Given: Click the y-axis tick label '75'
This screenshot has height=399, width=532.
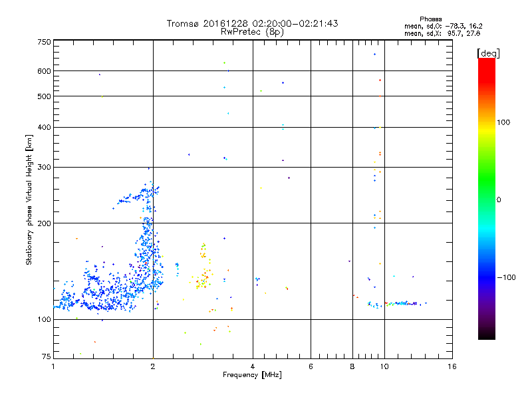Looking at the screenshot, I should [47, 356].
